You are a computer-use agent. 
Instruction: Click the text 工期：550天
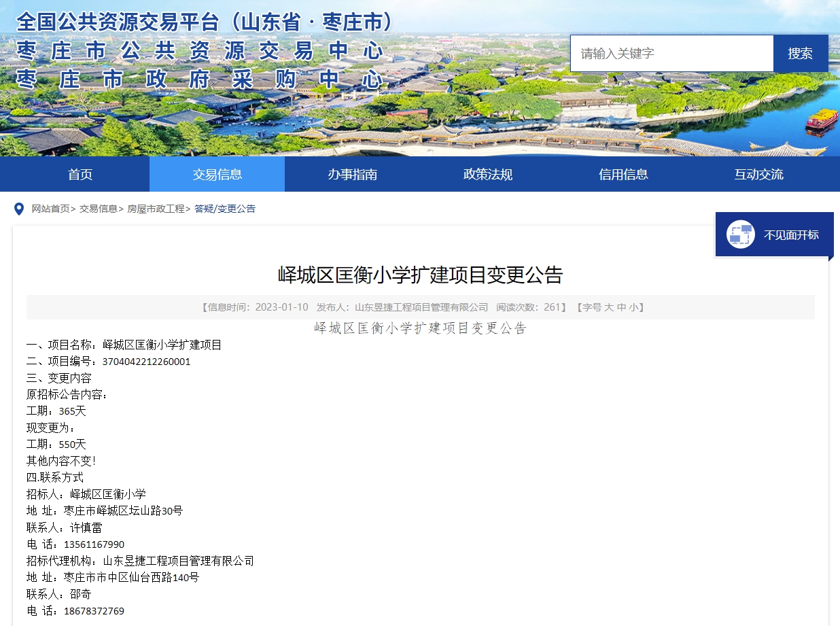(56, 445)
